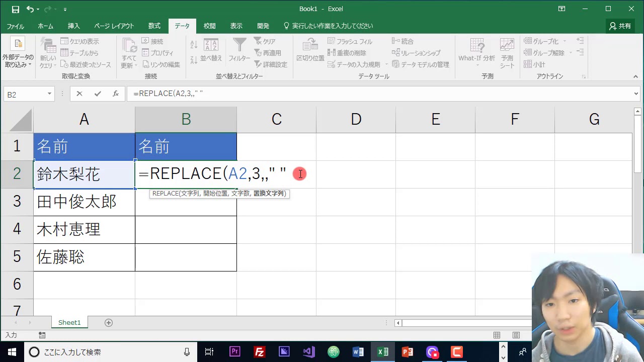Open the Customize Quick Access Toolbar dropdown

[65, 9]
